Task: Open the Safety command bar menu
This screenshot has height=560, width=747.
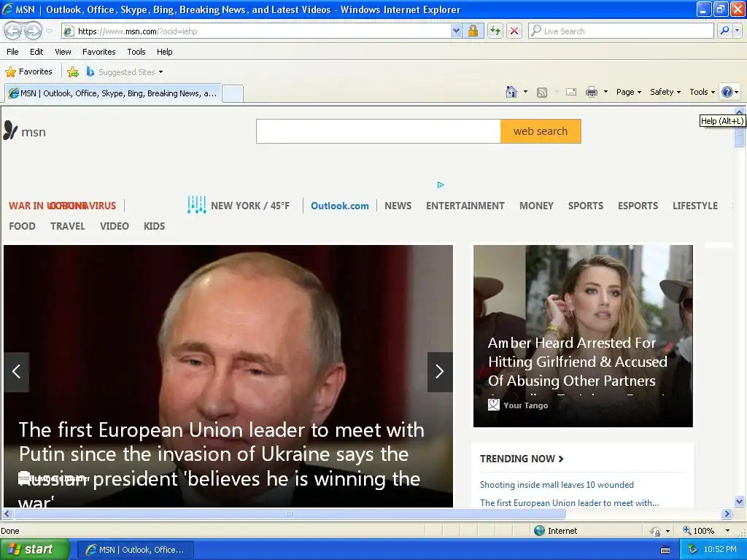Action: (665, 92)
